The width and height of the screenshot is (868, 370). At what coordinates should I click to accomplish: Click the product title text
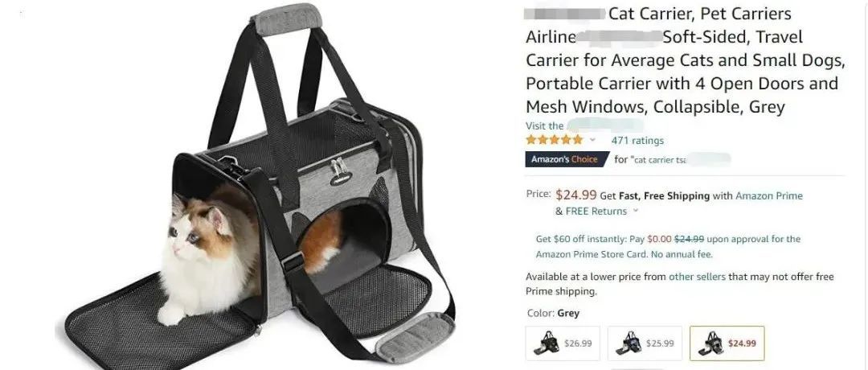686,60
